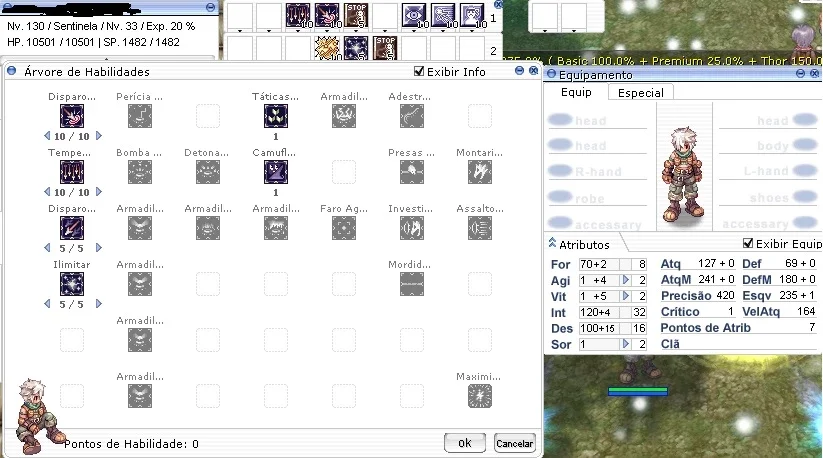823x458 pixels.
Task: Decrease Ilimitar skill level
Action: click(x=47, y=304)
